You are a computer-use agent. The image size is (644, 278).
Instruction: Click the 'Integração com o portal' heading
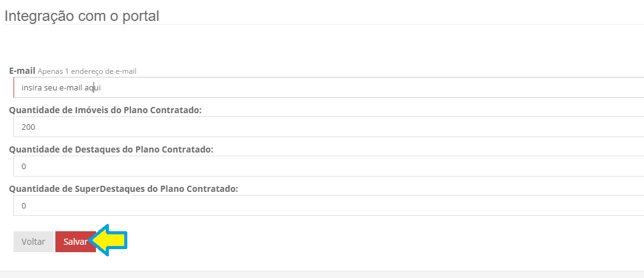coord(82,15)
